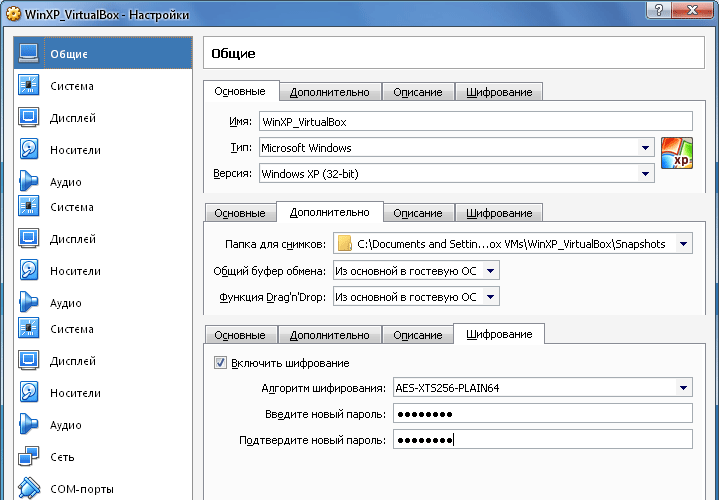Expand the Папка для снимков path dropdown

(683, 244)
